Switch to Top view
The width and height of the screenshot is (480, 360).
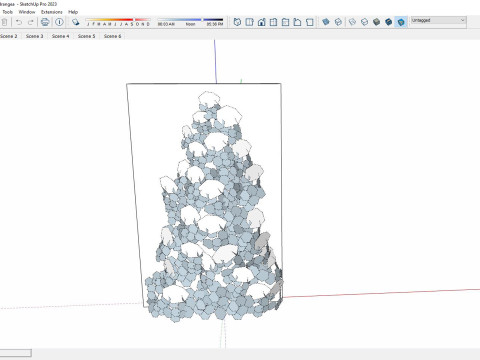pyautogui.click(x=249, y=22)
